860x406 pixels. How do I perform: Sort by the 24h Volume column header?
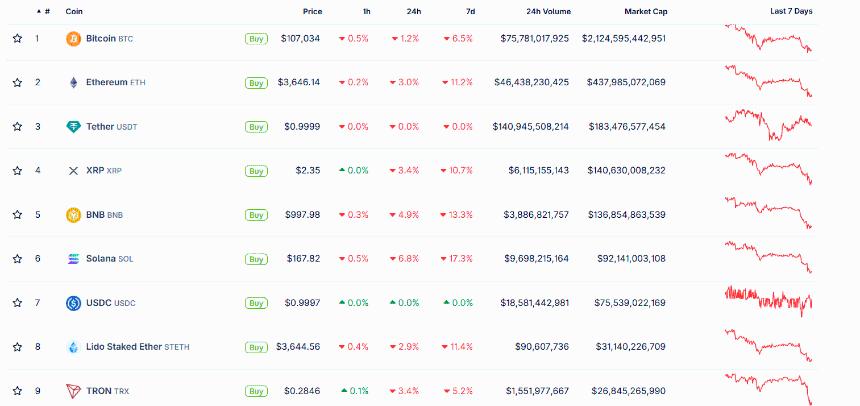[548, 11]
